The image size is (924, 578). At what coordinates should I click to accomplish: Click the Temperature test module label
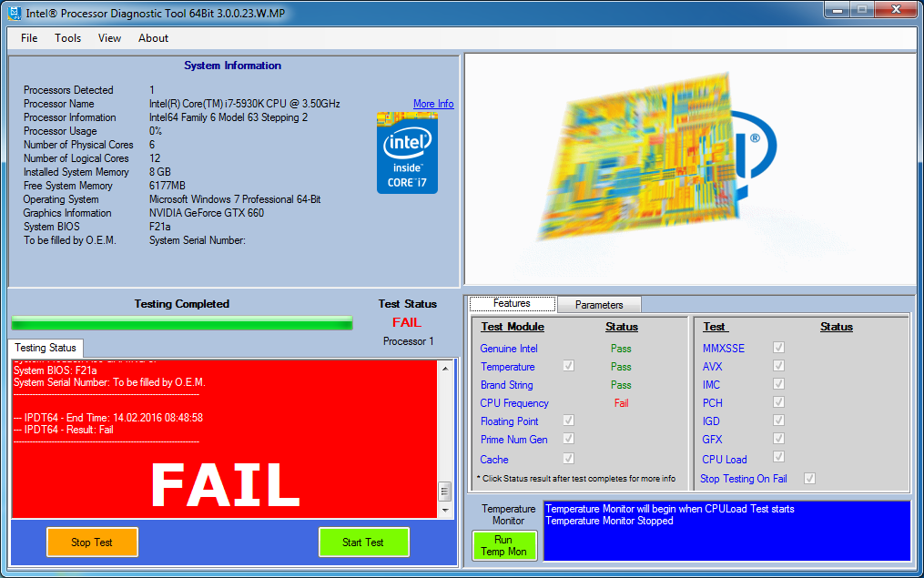pyautogui.click(x=507, y=367)
